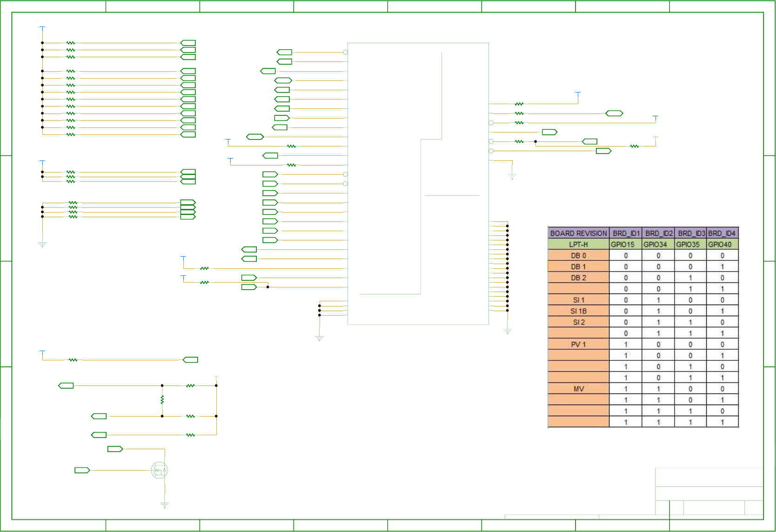
Task: Click the BRD_ID1 value in the PV 1 row
Action: 626,345
